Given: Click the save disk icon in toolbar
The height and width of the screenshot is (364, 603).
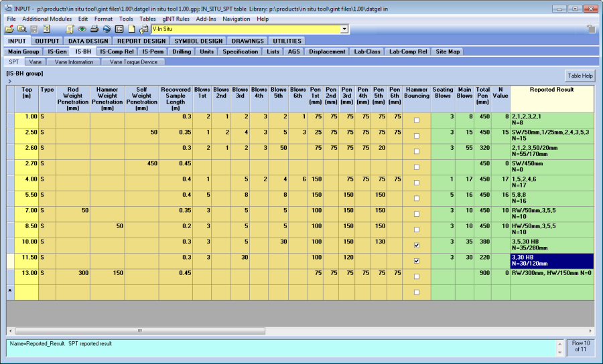Looking at the screenshot, I should click(34, 29).
